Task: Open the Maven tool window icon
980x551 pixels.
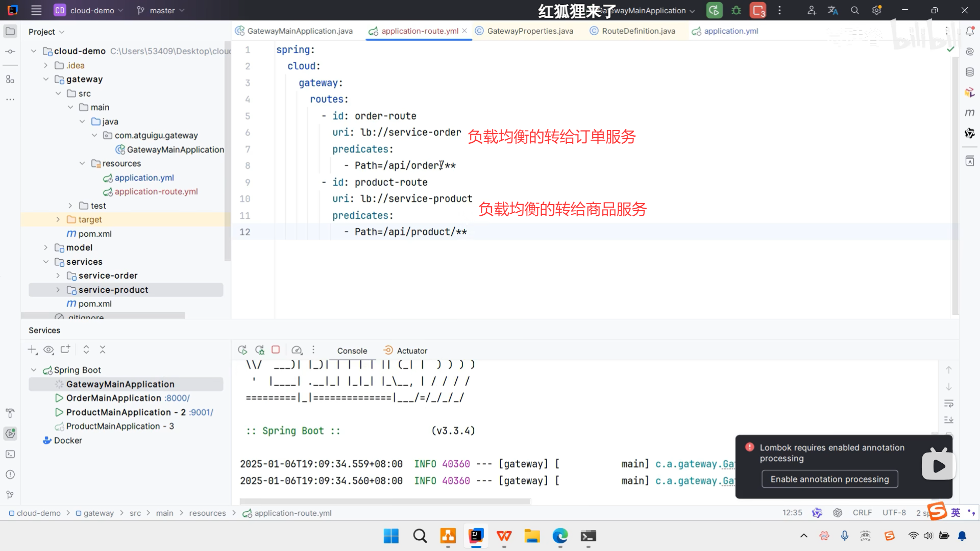Action: click(970, 112)
